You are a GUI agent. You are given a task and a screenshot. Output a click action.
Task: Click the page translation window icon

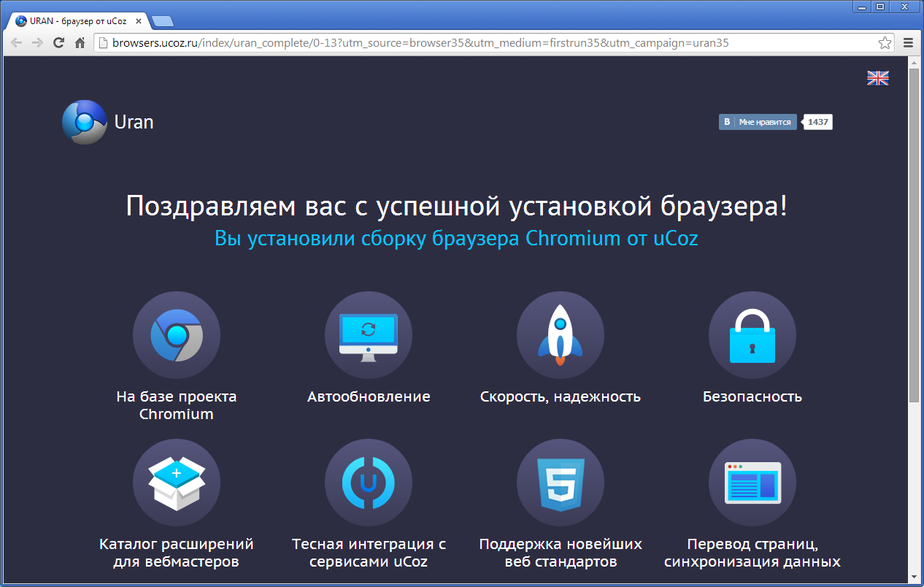(x=752, y=483)
